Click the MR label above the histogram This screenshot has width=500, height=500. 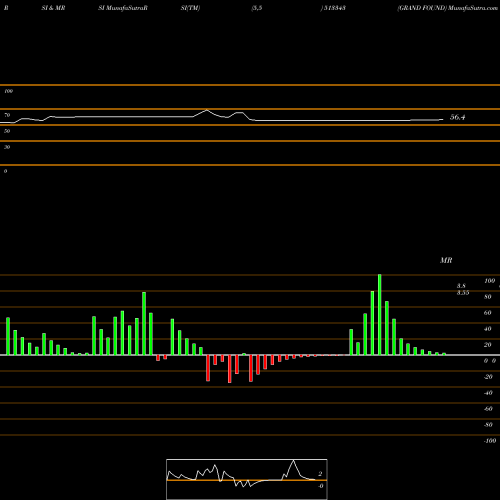[446, 260]
